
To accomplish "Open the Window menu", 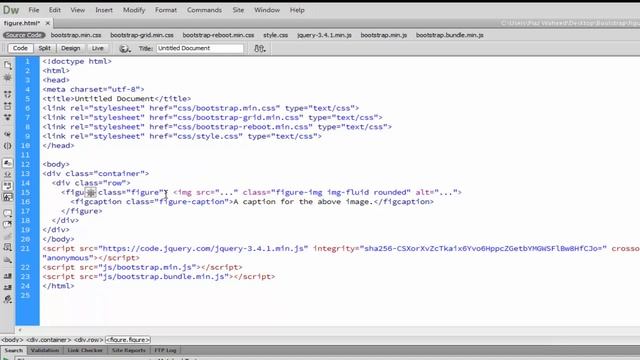I will [x=267, y=10].
